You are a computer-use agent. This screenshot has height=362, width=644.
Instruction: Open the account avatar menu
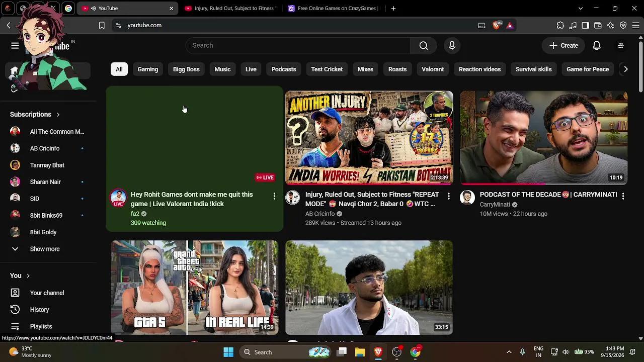pyautogui.click(x=621, y=45)
